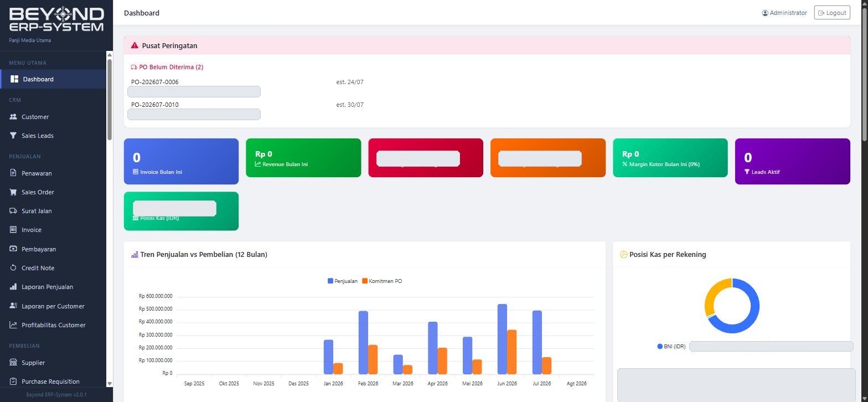Click the Revenue Bulan Ini card

coord(303,158)
